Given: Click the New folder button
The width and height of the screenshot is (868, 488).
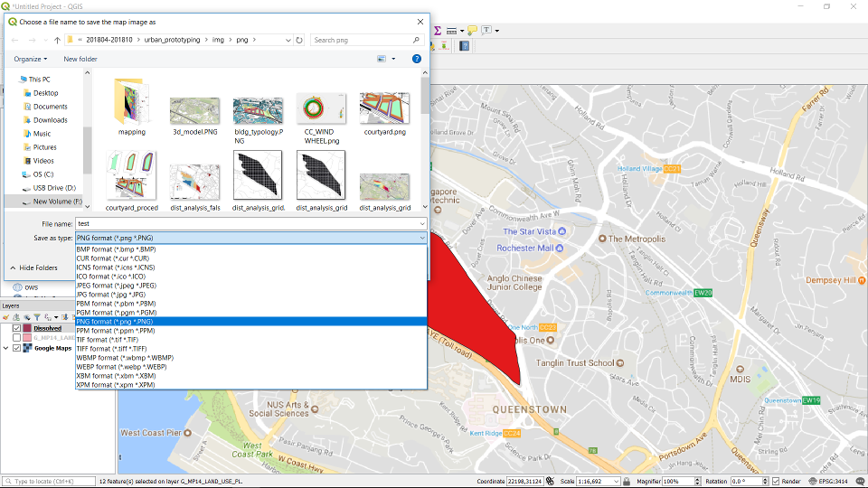Looking at the screenshot, I should (80, 59).
